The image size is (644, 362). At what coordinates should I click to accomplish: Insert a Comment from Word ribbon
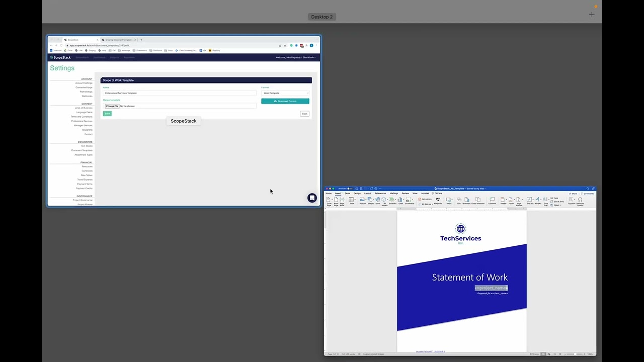coord(492,201)
